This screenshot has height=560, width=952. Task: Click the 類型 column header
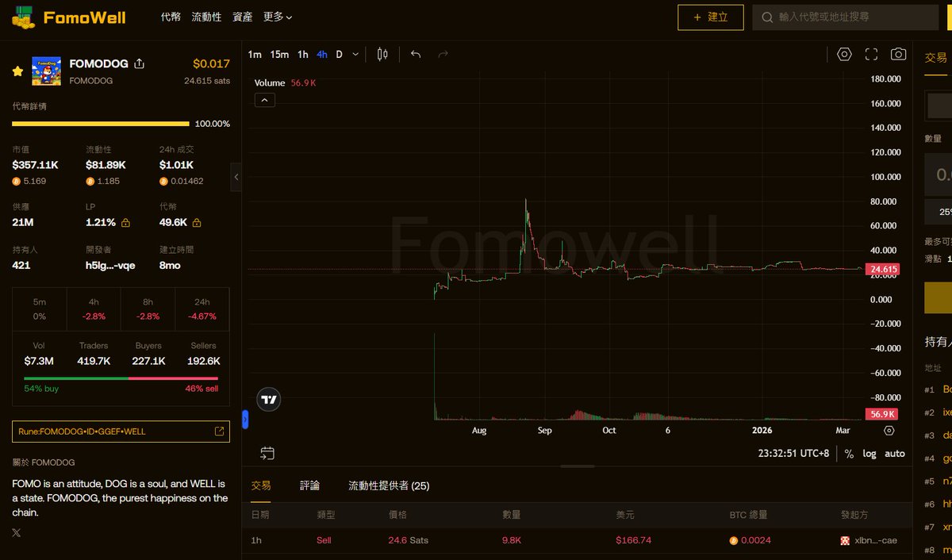(325, 515)
